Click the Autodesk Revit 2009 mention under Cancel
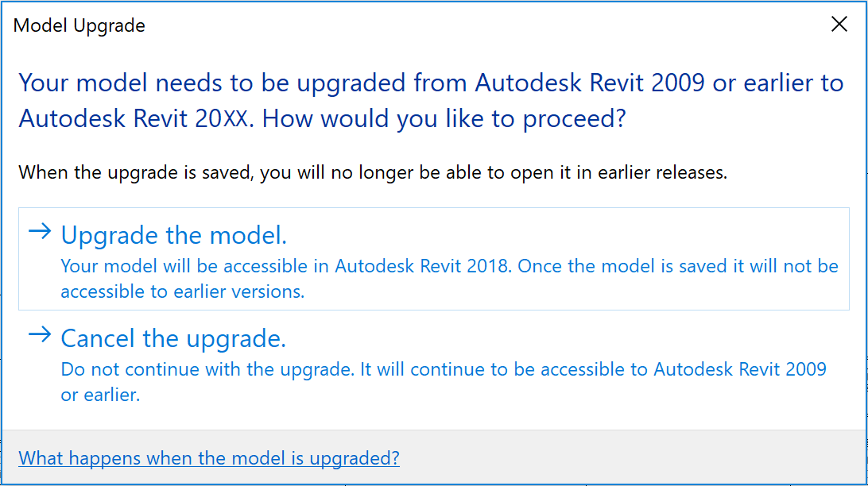 [744, 369]
